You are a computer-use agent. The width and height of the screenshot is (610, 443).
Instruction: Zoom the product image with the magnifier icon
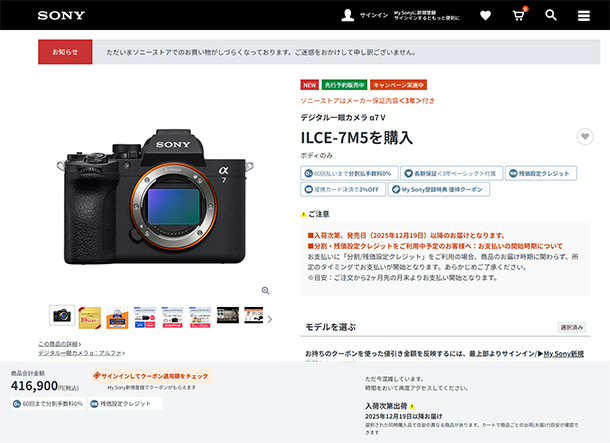point(265,291)
